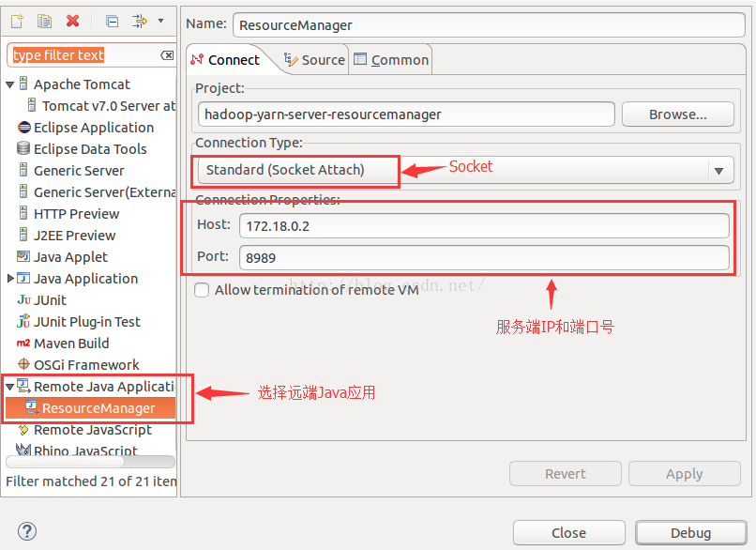Expand the Java Application tree node
The image size is (756, 550).
[x=10, y=279]
